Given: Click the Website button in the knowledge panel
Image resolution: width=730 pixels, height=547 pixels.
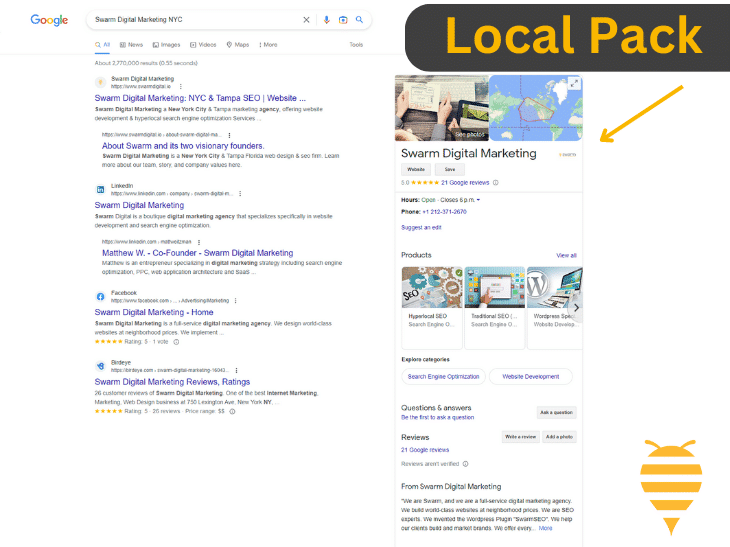Looking at the screenshot, I should pos(415,169).
